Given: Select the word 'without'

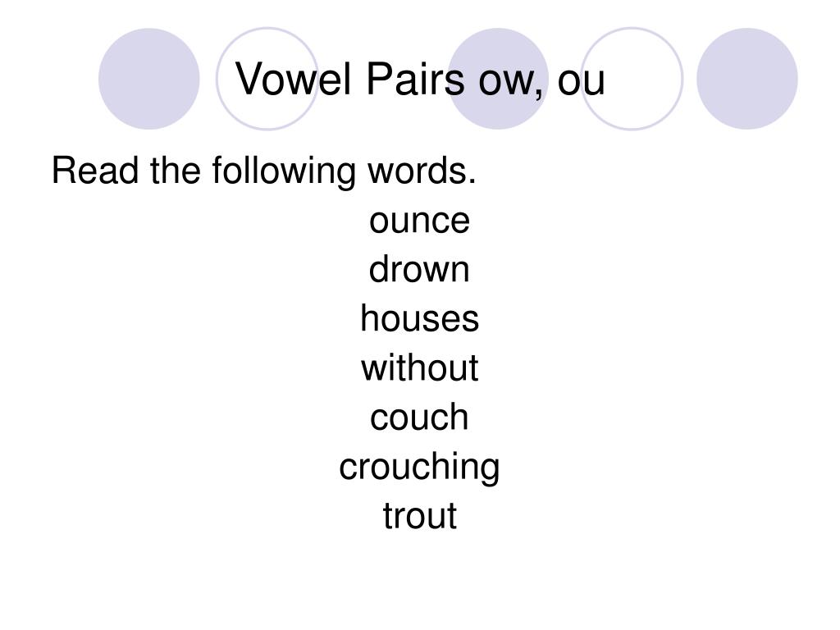Looking at the screenshot, I should click(419, 367).
